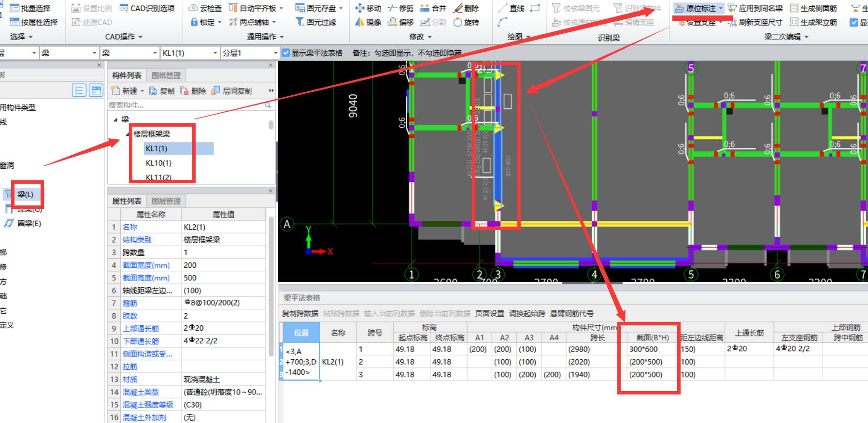This screenshot has height=423, width=868.
Task: Click 页面设置 button
Action: click(489, 314)
